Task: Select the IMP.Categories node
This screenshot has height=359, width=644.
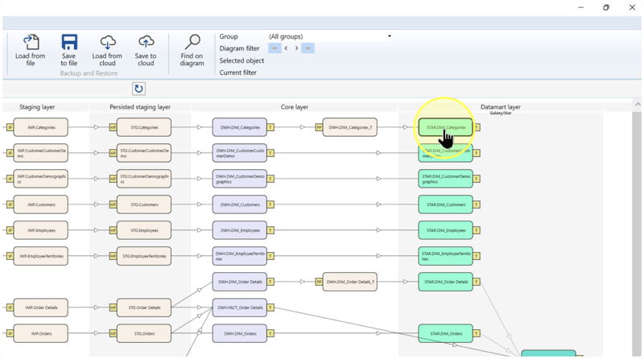Action: [x=41, y=127]
